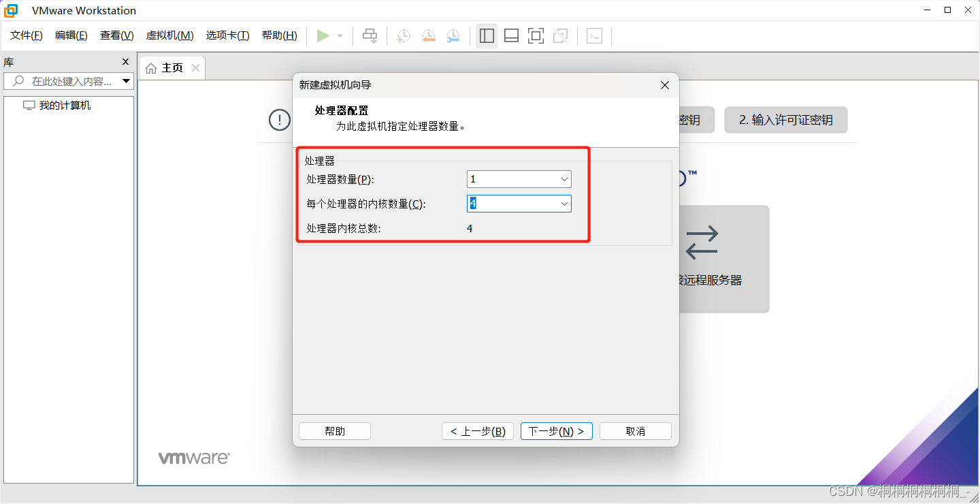Click the 下一步(N) next button
Image resolution: width=980 pixels, height=504 pixels.
coord(557,431)
